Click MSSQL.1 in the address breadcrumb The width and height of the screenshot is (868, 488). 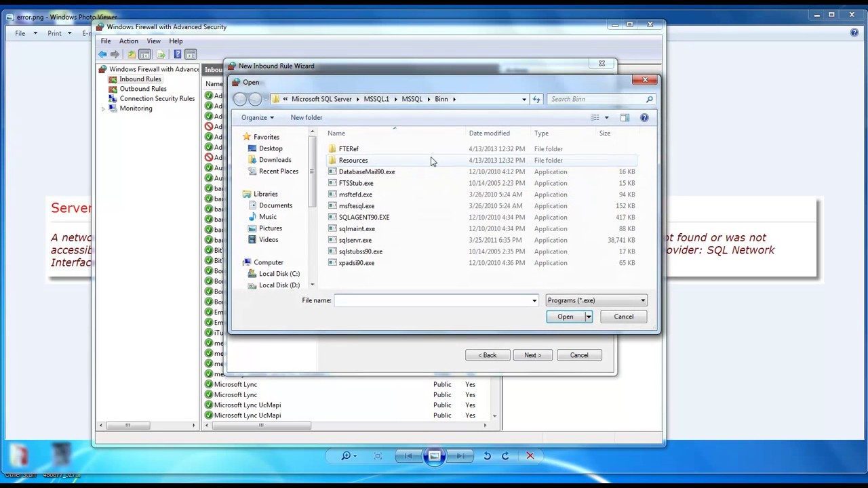(x=376, y=99)
